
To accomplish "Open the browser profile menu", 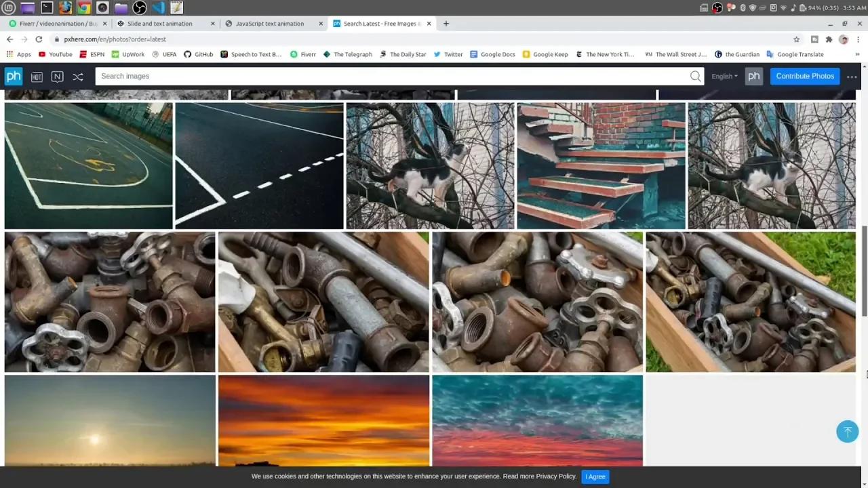I will [844, 39].
